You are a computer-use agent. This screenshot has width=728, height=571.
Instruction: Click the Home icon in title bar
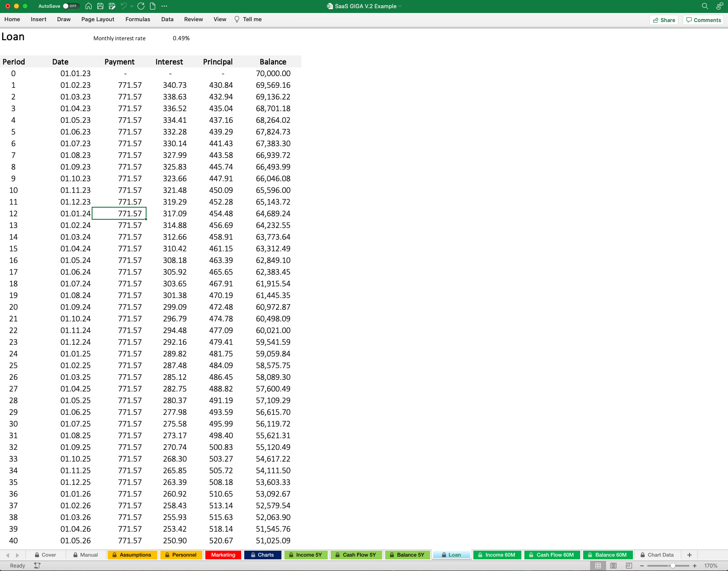click(x=89, y=6)
